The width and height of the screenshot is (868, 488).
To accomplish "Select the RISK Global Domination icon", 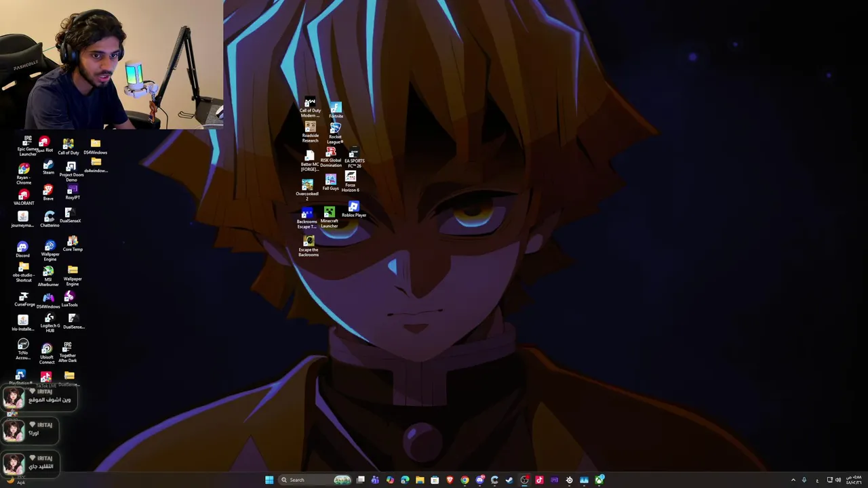I will coord(331,157).
